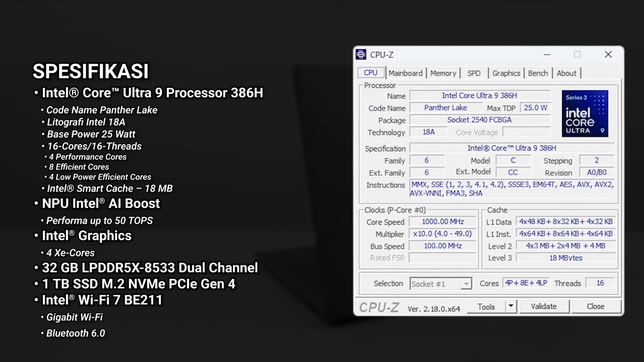Click the Tools button
Image resolution: width=644 pixels, height=362 pixels.
[x=486, y=307]
